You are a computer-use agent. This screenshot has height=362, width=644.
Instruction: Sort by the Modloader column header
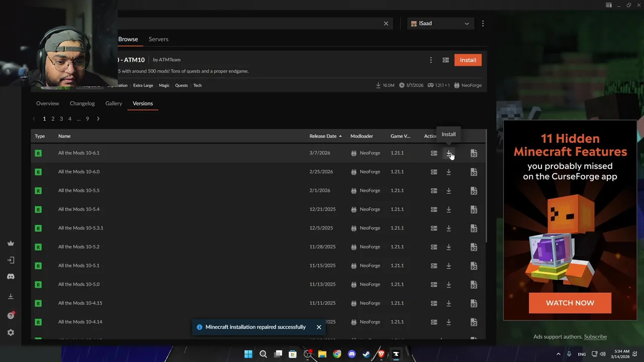(x=362, y=136)
